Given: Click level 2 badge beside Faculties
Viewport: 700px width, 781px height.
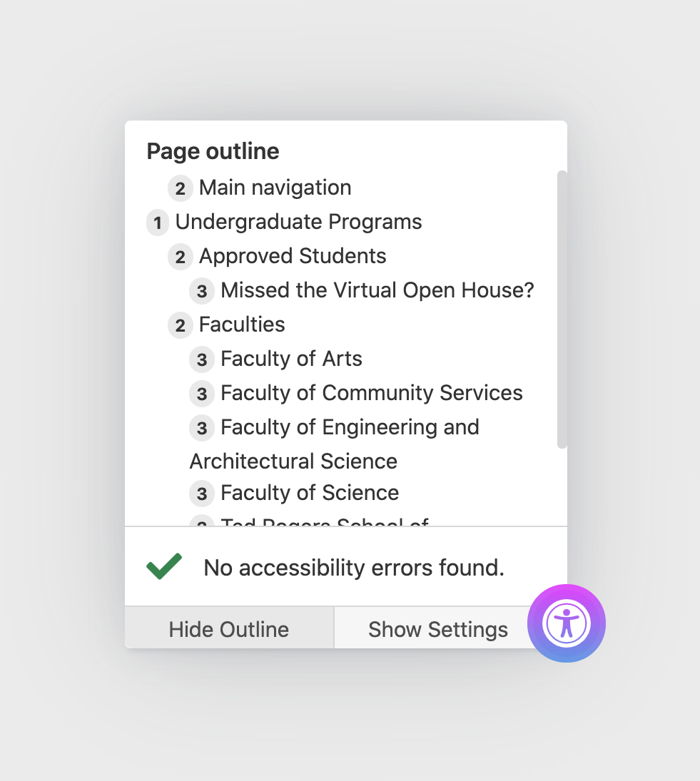Looking at the screenshot, I should tap(180, 326).
